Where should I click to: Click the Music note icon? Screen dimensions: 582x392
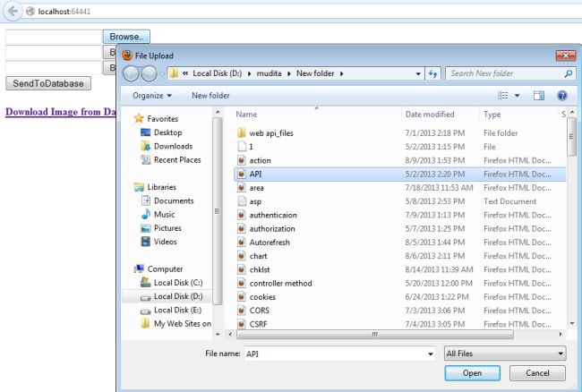[x=145, y=215]
